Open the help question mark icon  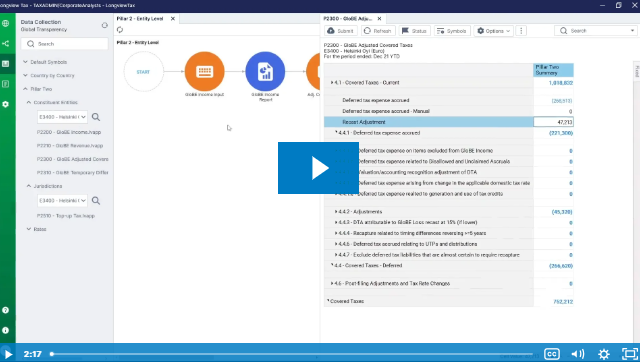(6, 310)
